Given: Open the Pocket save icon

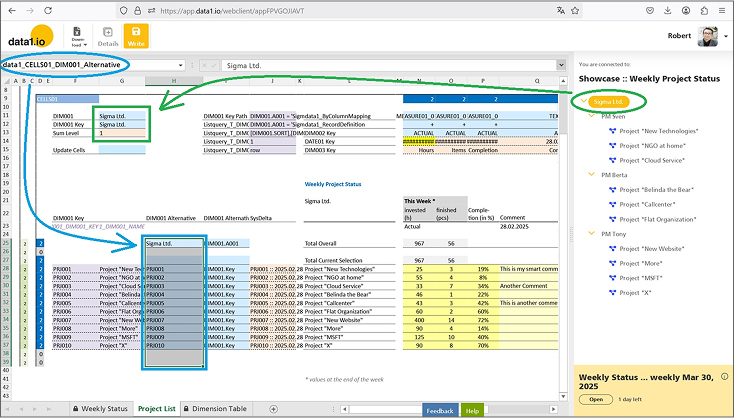Looking at the screenshot, I should tap(650, 10).
